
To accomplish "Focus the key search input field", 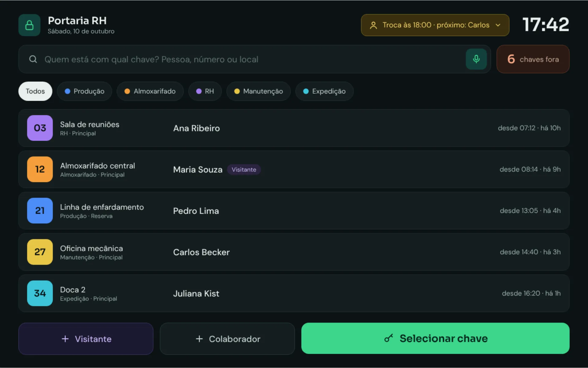I will click(254, 59).
